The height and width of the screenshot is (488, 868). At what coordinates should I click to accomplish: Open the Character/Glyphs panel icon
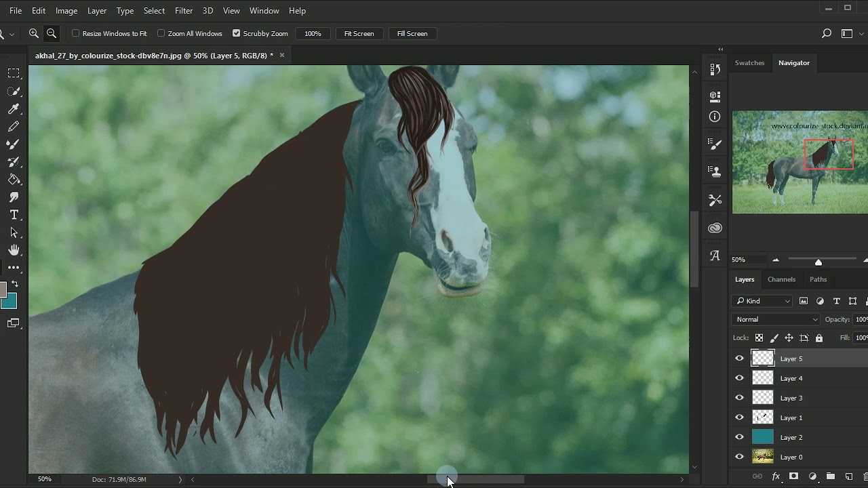715,256
